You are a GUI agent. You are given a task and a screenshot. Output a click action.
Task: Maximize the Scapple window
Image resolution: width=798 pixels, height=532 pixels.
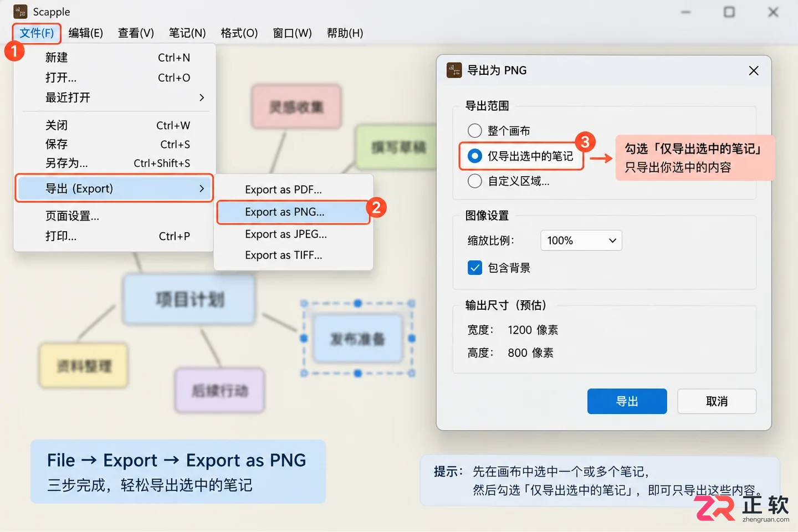729,12
